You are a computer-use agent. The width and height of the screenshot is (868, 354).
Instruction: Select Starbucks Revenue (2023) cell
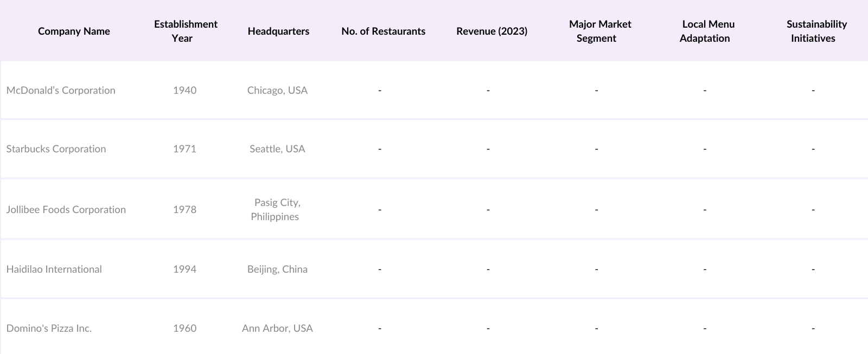pyautogui.click(x=488, y=149)
